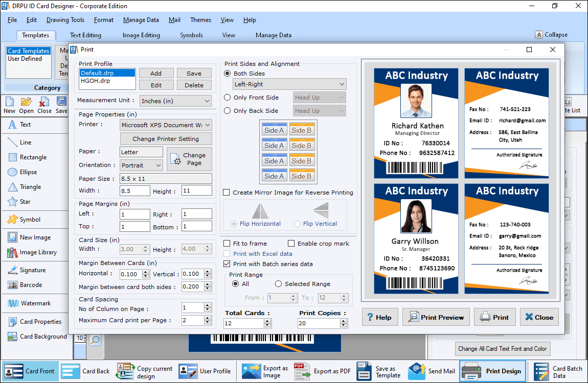Select the Text tool in left sidebar

(20, 125)
